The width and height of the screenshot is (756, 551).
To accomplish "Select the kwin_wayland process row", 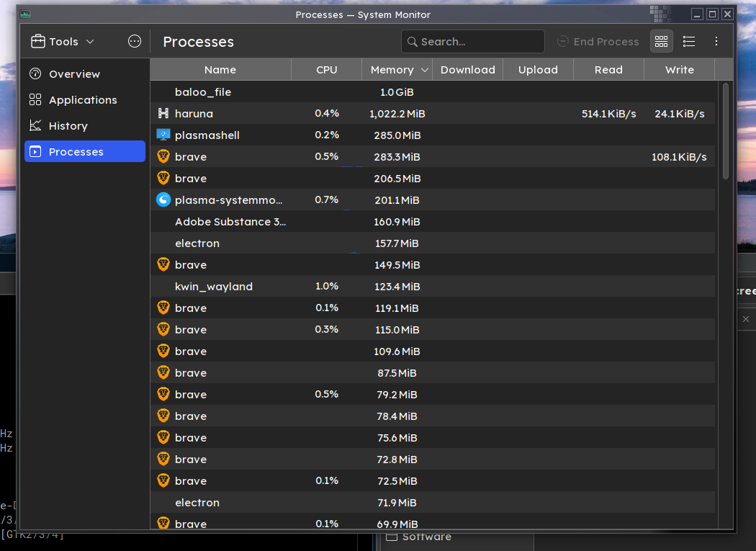I will point(433,286).
